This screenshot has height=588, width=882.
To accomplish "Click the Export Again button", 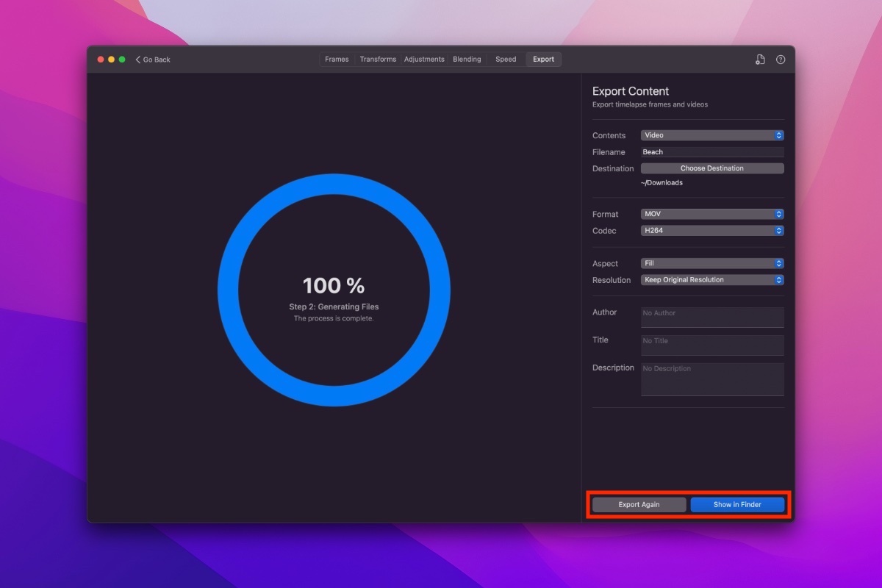I will pos(639,505).
